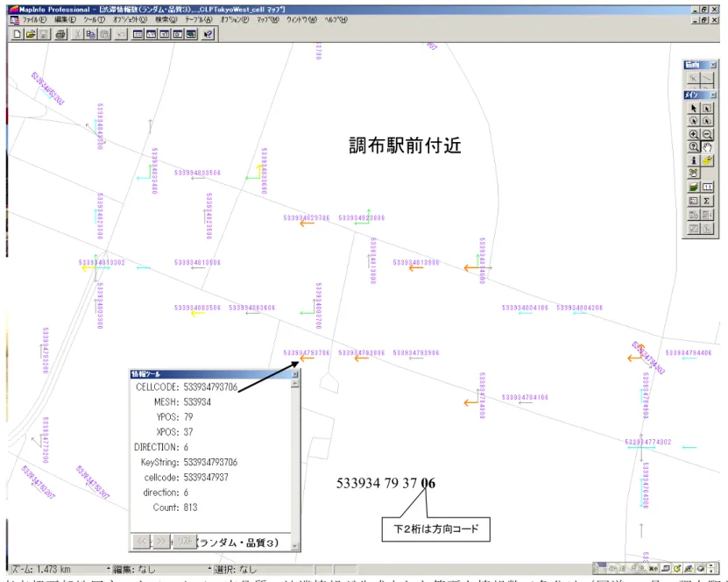Viewport: 728px width, 582px height.
Task: Click map label 533934804106
Action: (525, 308)
